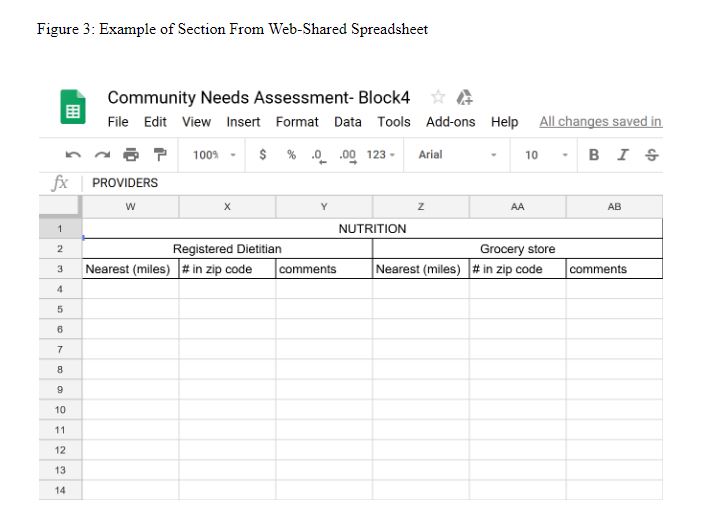Undo the last action

pyautogui.click(x=72, y=155)
